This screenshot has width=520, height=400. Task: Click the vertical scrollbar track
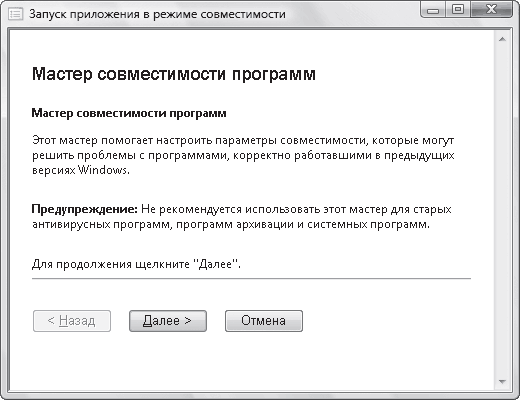pos(502,210)
